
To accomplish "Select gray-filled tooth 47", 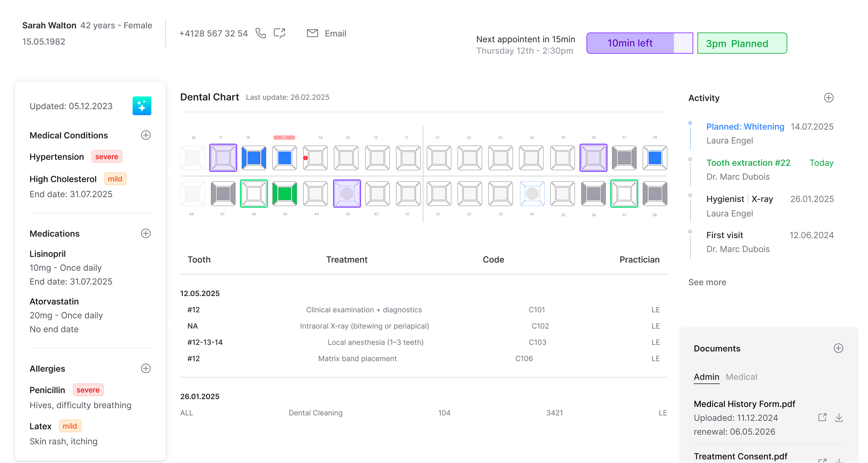I will tap(223, 194).
